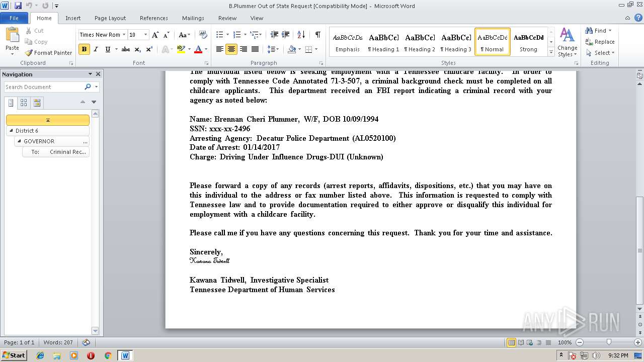
Task: Click the Replace button
Action: click(600, 42)
